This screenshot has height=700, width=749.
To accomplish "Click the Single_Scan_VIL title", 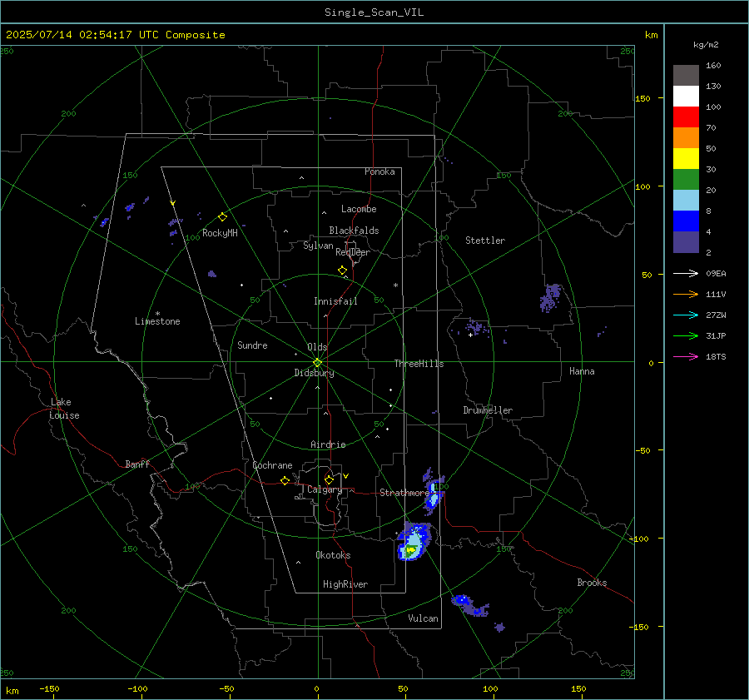I will click(374, 12).
